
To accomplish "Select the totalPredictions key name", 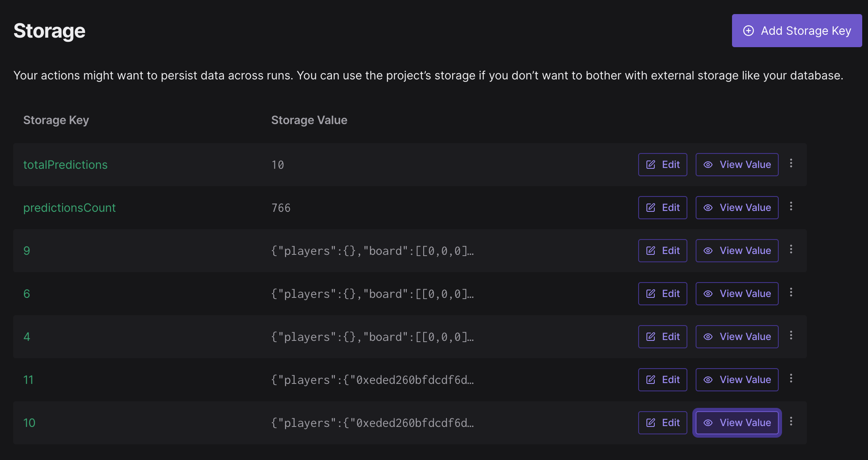I will coord(65,165).
